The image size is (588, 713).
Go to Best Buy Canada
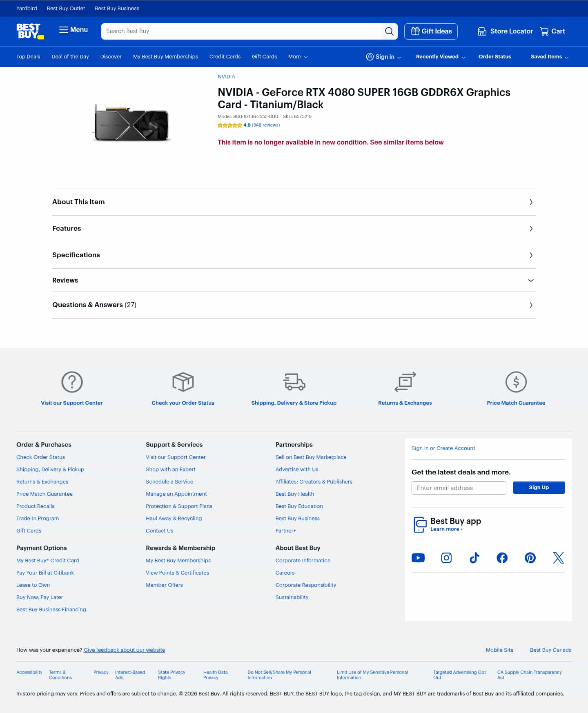point(550,650)
